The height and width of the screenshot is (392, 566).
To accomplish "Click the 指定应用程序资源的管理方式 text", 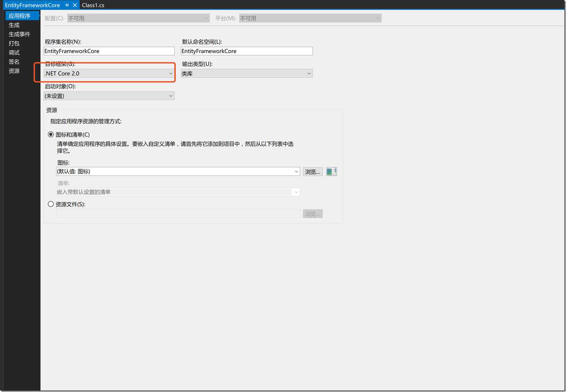I will coord(86,121).
